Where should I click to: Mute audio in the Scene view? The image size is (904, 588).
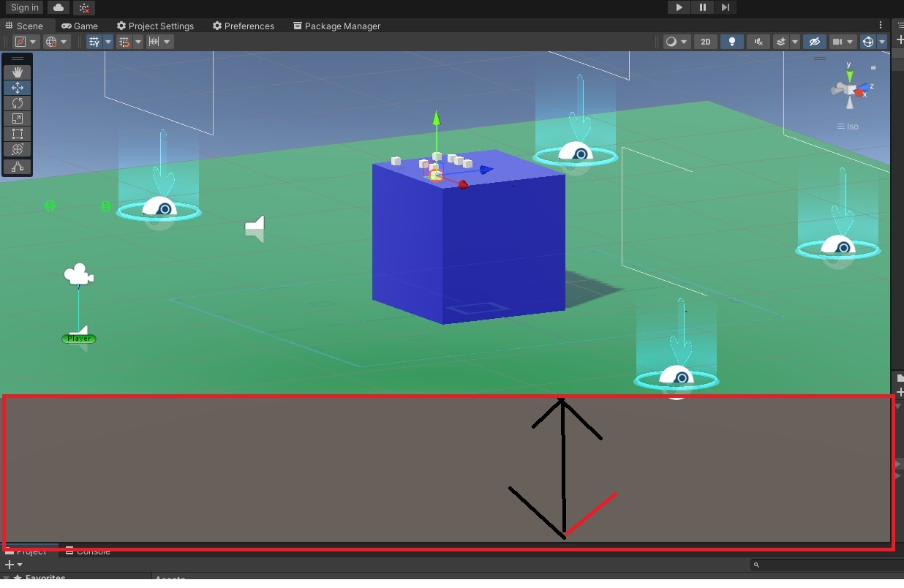[x=758, y=42]
